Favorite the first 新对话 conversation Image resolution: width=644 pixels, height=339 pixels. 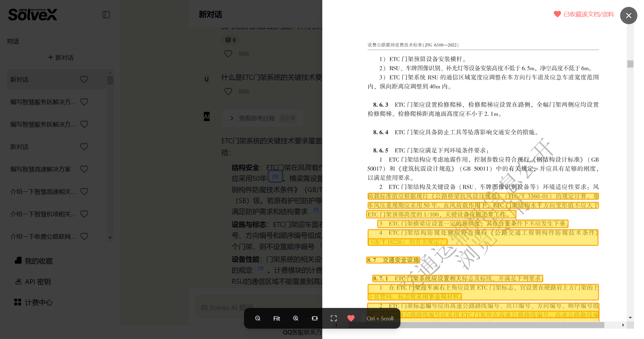tap(84, 79)
